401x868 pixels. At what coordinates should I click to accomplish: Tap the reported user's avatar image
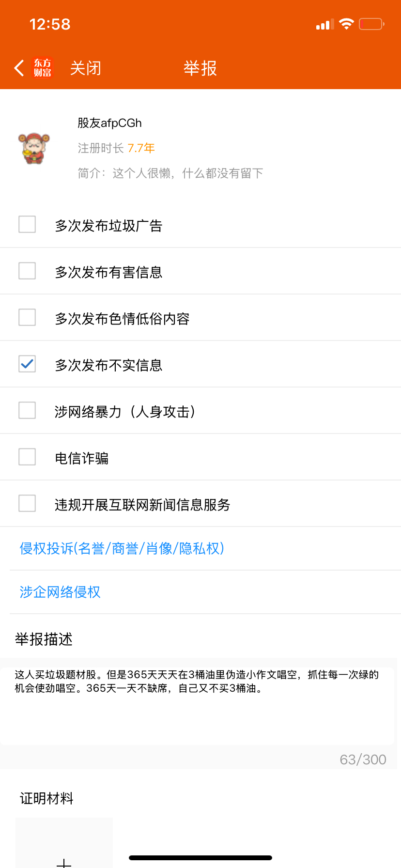pos(34,148)
